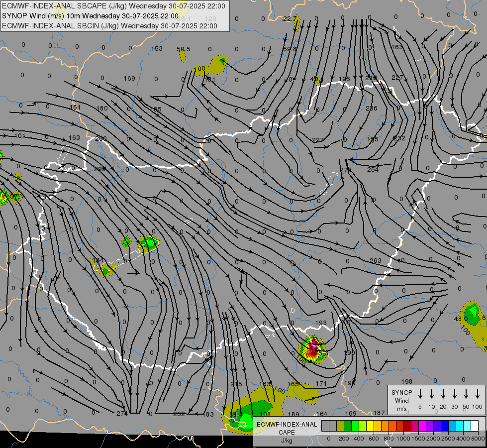Click the 198 value on the map
Screen dimensions: 487x448
point(406,381)
